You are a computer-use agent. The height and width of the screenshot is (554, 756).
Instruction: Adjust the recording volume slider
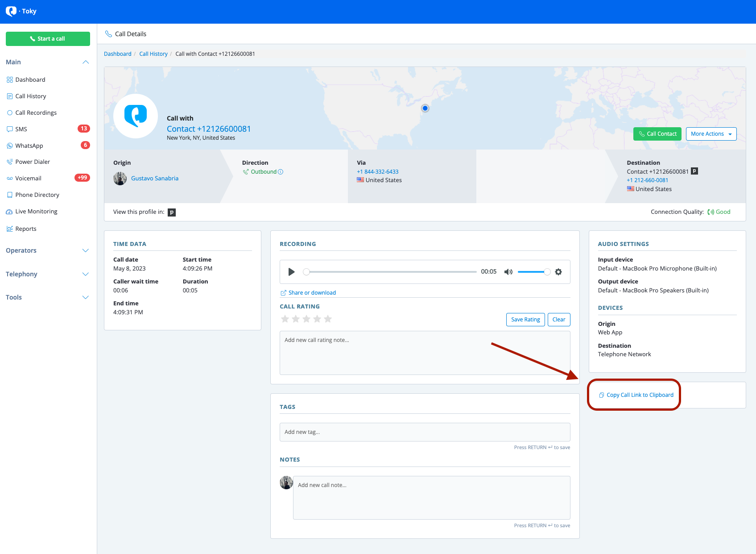click(533, 272)
